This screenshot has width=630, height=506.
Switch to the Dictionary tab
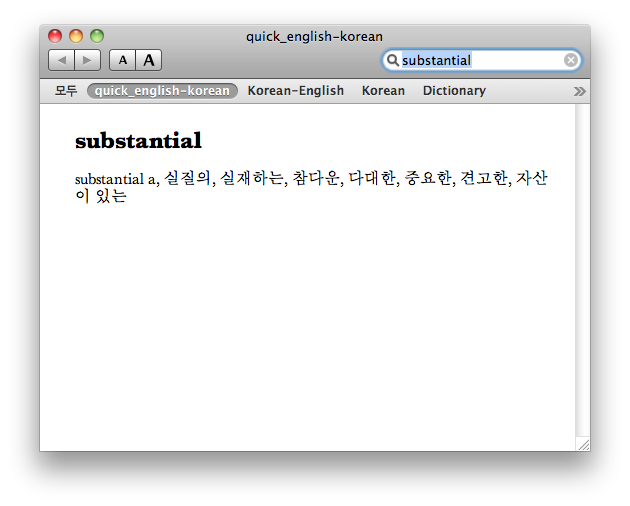click(x=454, y=91)
